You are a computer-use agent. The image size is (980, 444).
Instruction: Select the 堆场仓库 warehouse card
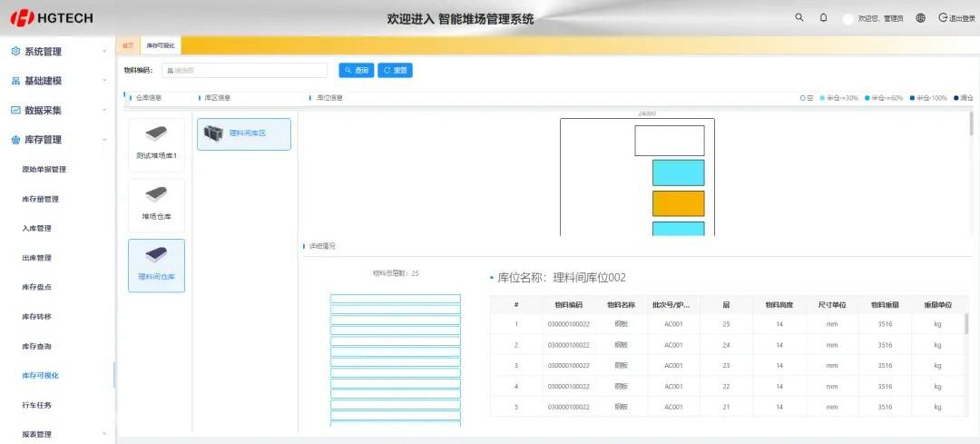point(156,205)
